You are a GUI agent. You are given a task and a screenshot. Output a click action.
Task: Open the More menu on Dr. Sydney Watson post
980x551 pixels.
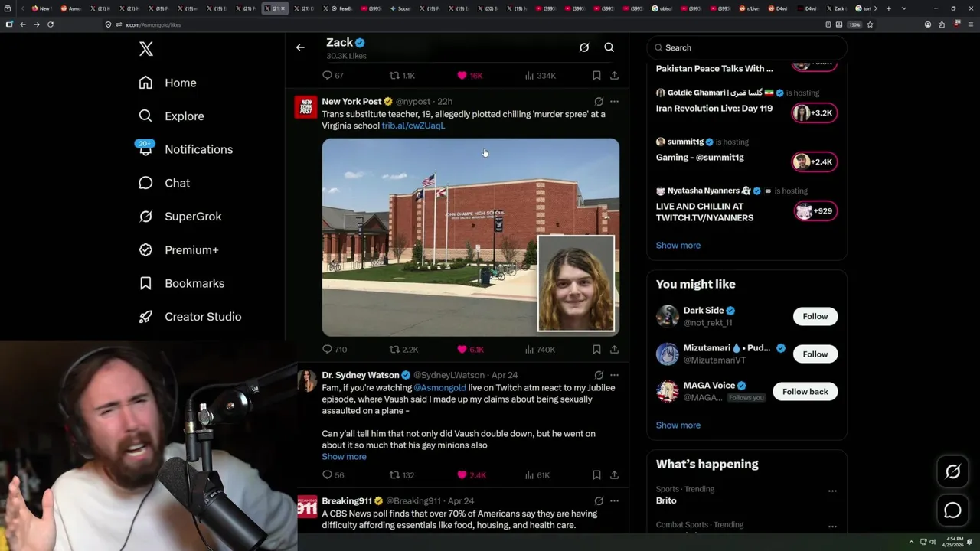pyautogui.click(x=614, y=375)
